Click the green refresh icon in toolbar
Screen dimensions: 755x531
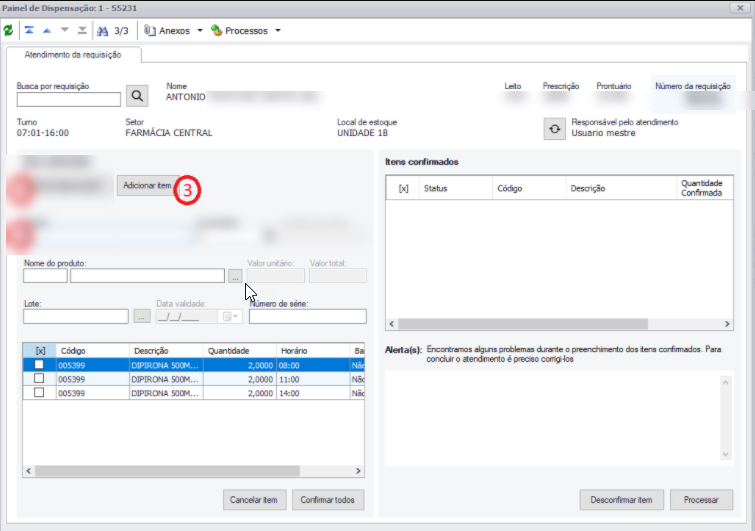coord(8,30)
